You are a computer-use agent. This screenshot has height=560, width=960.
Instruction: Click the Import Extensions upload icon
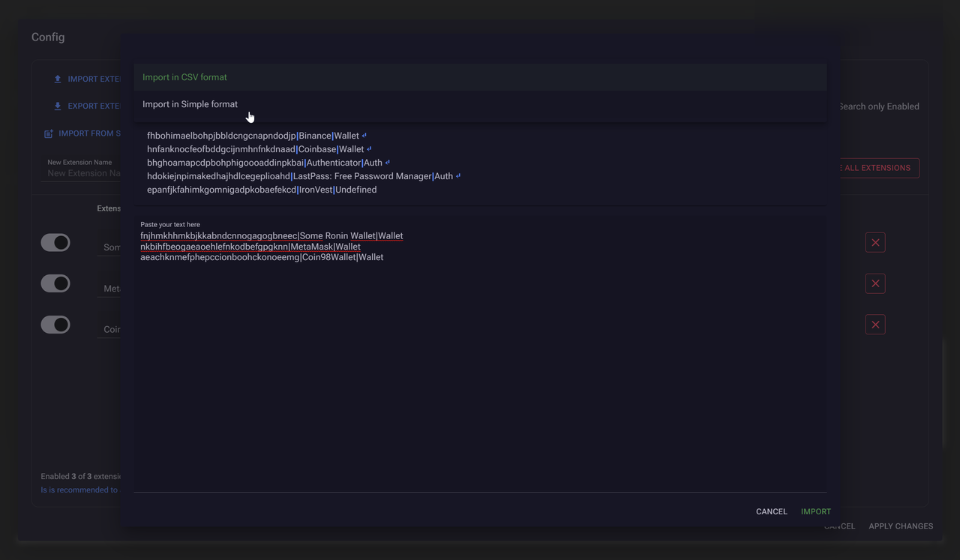pyautogui.click(x=58, y=79)
